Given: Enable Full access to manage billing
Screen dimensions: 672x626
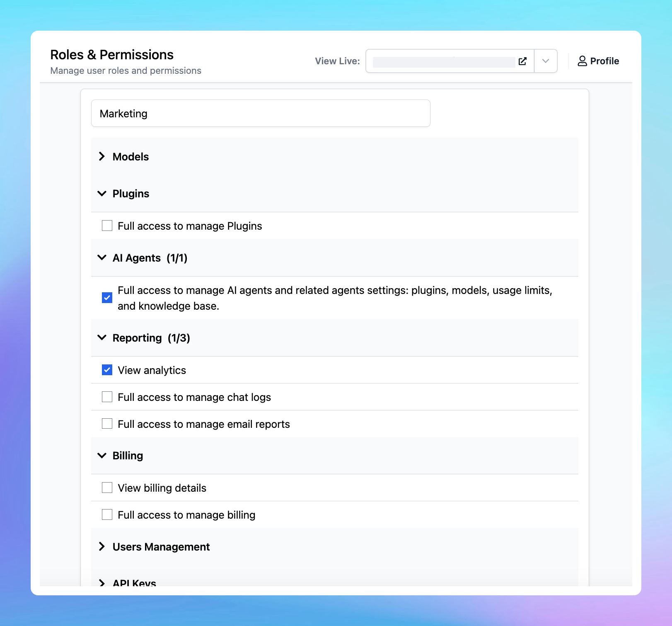Looking at the screenshot, I should pos(107,515).
